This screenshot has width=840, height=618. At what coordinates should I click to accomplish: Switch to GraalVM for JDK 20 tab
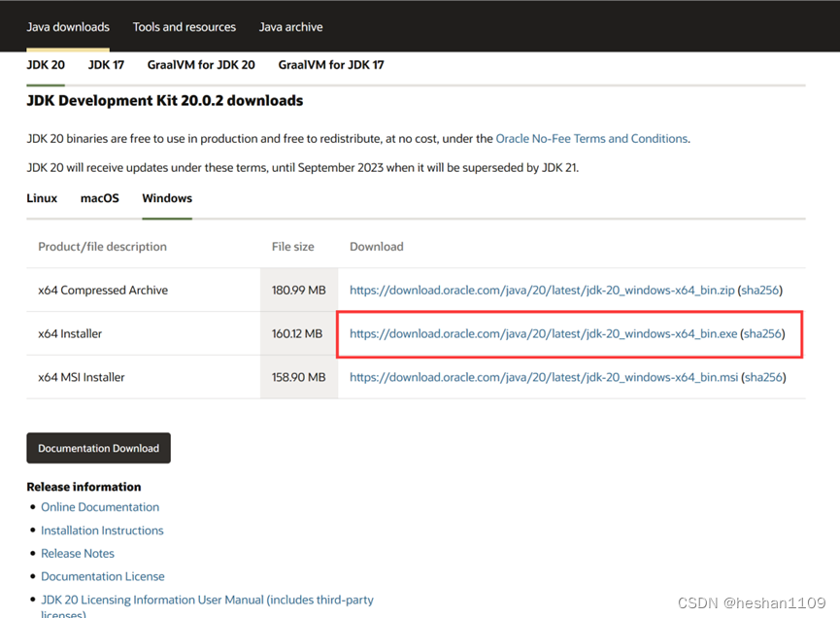[x=201, y=65]
